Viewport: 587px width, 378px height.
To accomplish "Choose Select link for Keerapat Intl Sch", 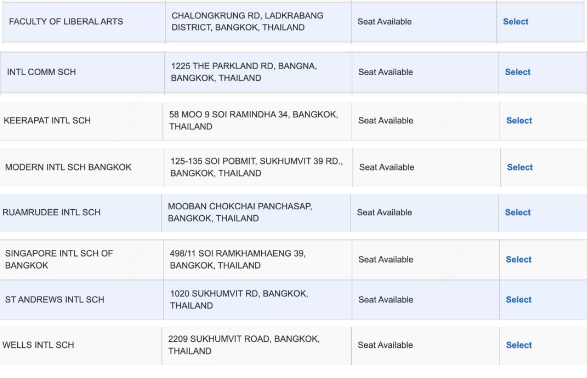I will 519,121.
